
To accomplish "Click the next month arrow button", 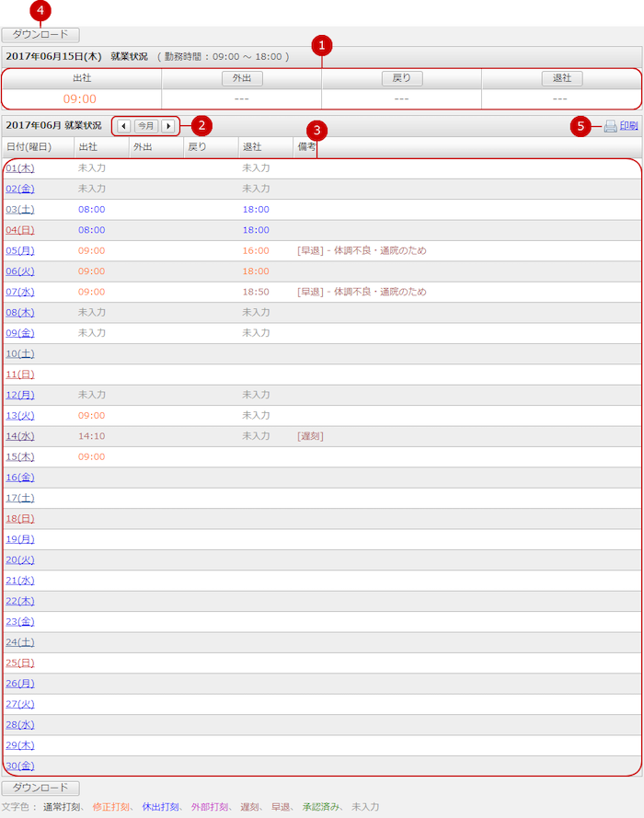I will coord(167,125).
